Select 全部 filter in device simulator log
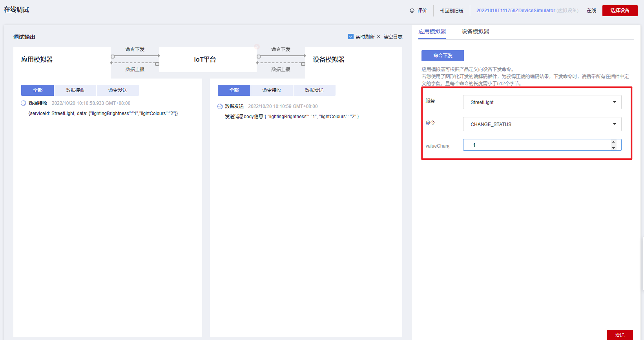Image resolution: width=644 pixels, height=340 pixels. coord(234,90)
